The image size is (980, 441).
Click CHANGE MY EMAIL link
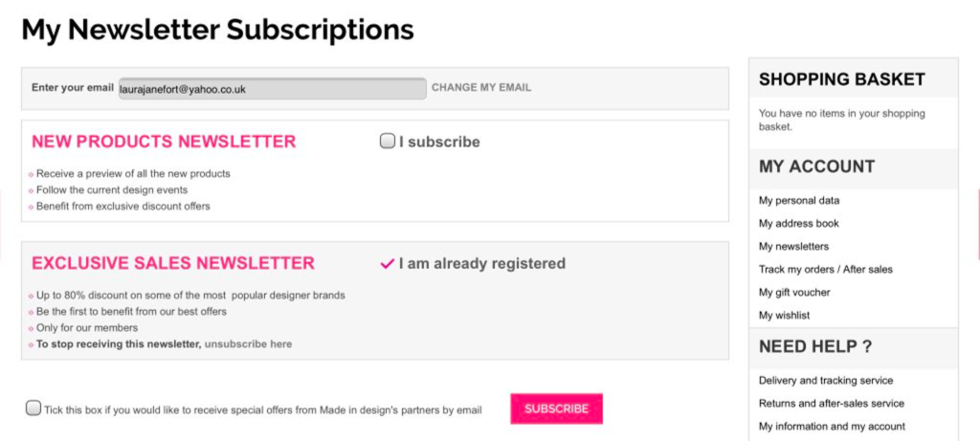481,88
